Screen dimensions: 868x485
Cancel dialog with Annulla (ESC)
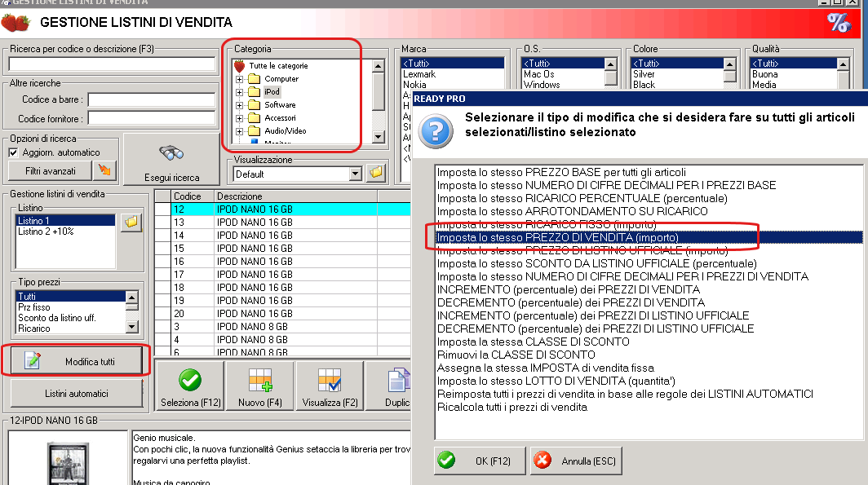pyautogui.click(x=576, y=461)
